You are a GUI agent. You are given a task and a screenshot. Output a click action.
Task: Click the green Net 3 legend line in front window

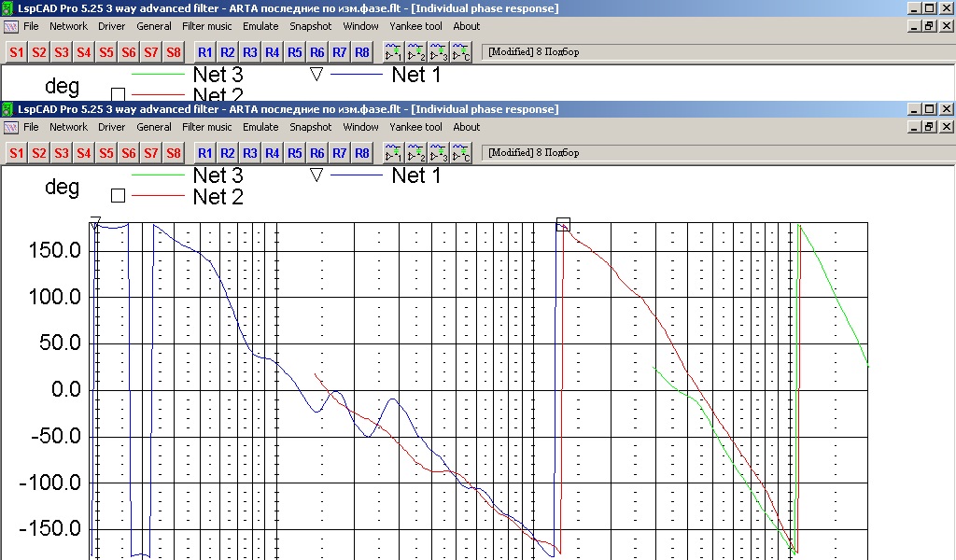click(x=159, y=175)
